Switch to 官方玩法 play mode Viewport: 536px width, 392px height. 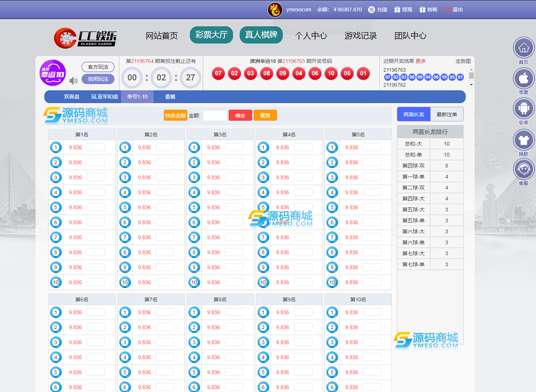click(x=98, y=67)
